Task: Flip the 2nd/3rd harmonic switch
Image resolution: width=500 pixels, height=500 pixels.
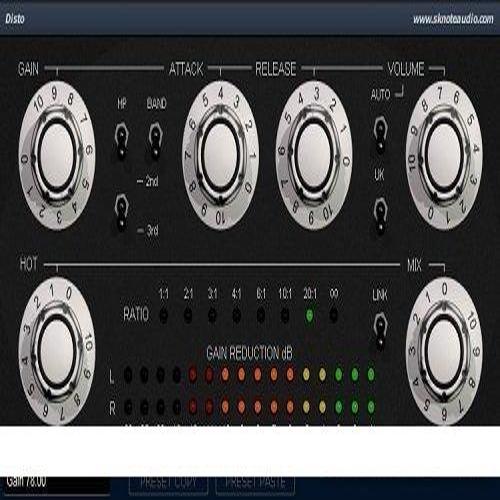Action: tap(121, 214)
